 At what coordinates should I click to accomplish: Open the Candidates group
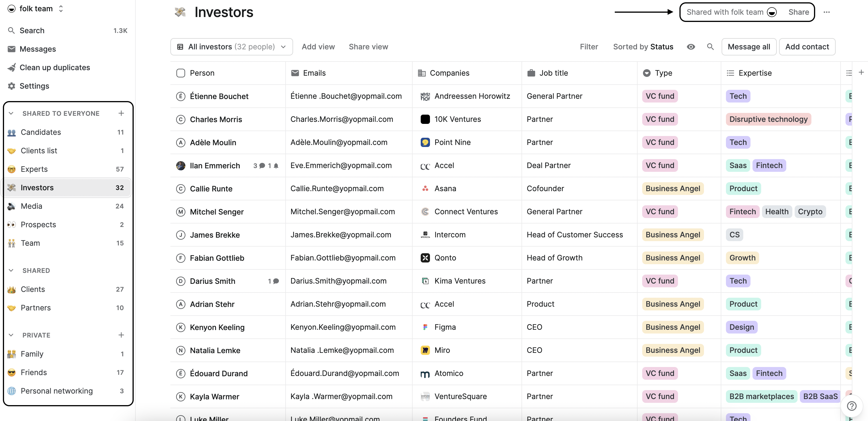pos(67,132)
